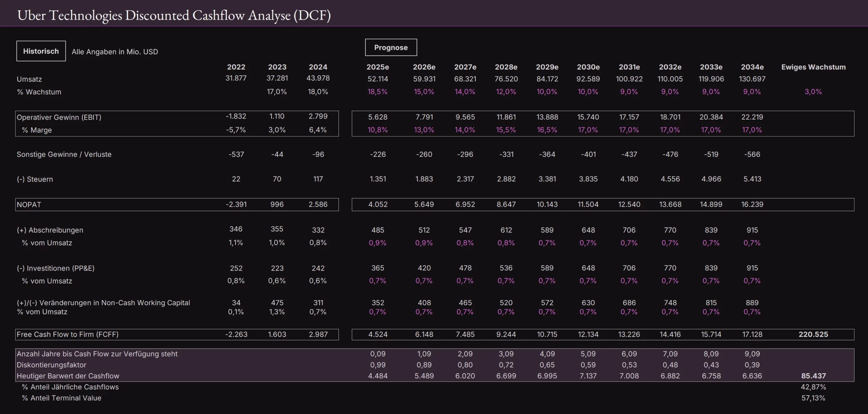The width and height of the screenshot is (868, 414).
Task: Click the 'Operativer Gewinn (EBIT)' row label
Action: (x=59, y=117)
